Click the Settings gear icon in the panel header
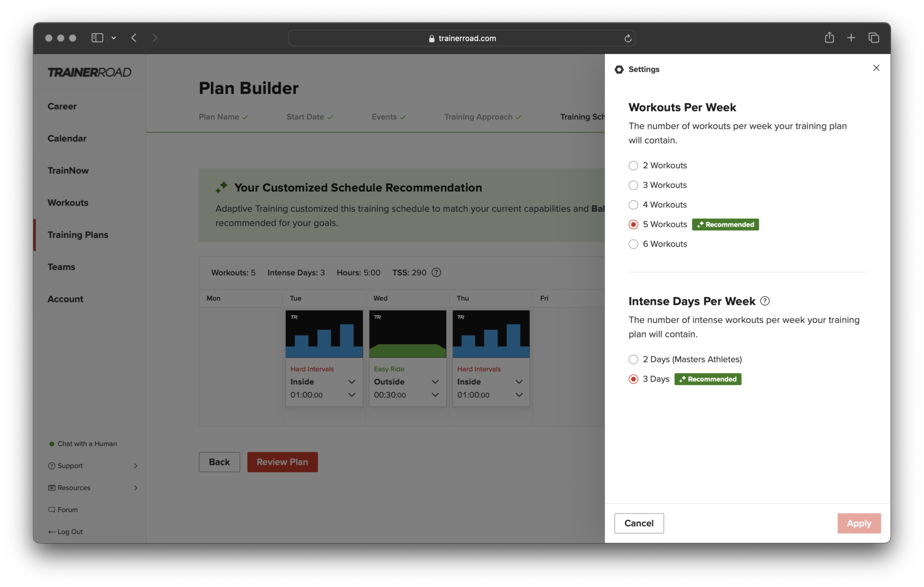 619,69
